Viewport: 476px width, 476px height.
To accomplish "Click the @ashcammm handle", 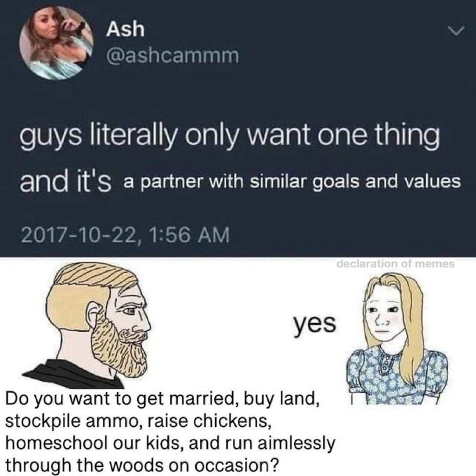I will pos(172,56).
